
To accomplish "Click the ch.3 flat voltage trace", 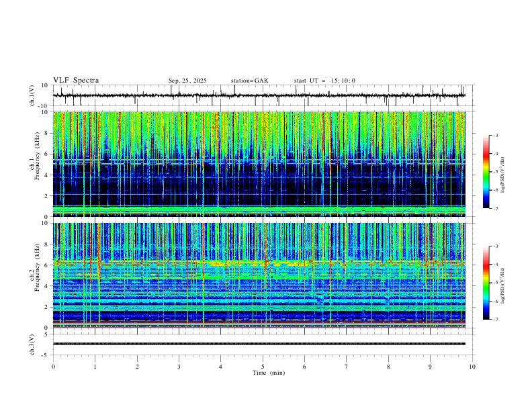I will tap(259, 344).
